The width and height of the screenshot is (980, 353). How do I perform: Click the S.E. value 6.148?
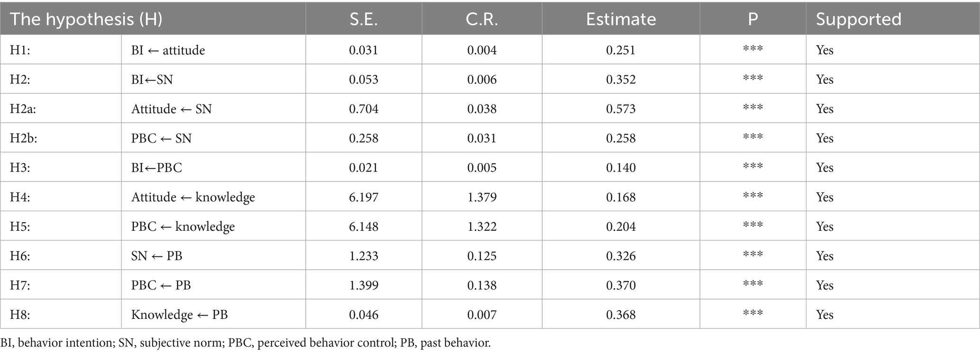[363, 226]
